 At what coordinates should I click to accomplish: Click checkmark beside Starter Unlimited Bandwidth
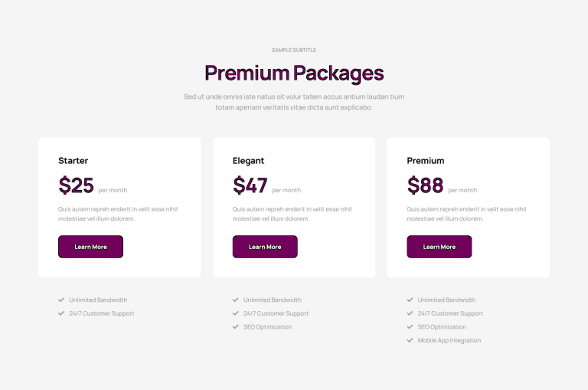61,300
